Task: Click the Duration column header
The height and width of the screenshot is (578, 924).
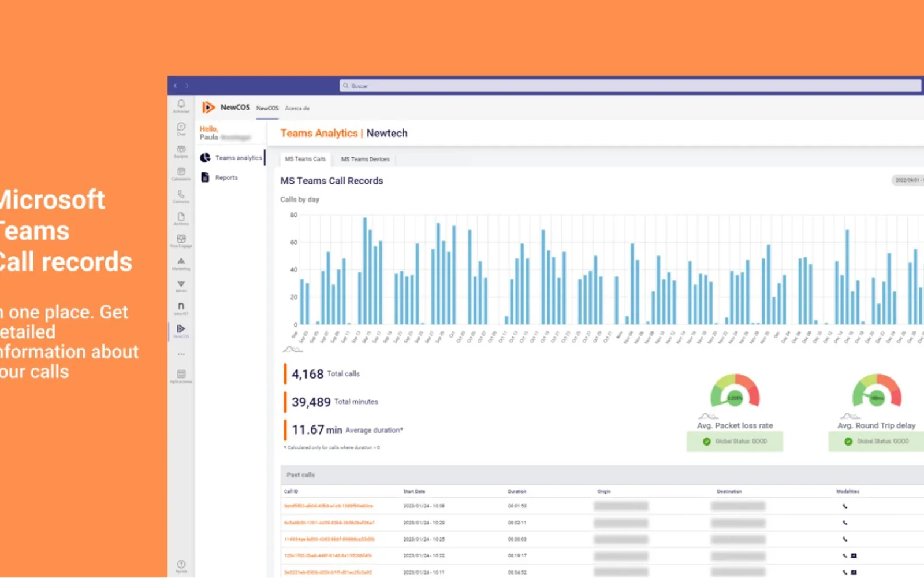Action: pos(517,492)
